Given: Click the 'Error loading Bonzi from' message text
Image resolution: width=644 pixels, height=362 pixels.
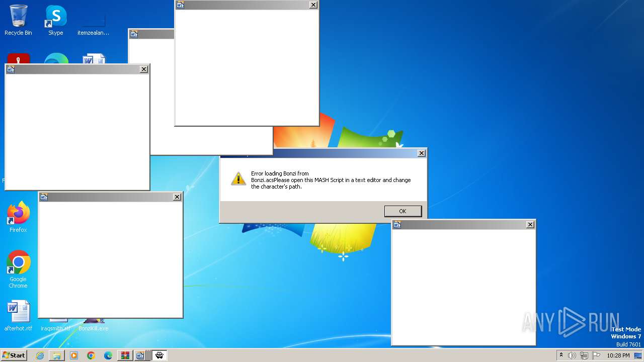Looking at the screenshot, I should coord(280,173).
